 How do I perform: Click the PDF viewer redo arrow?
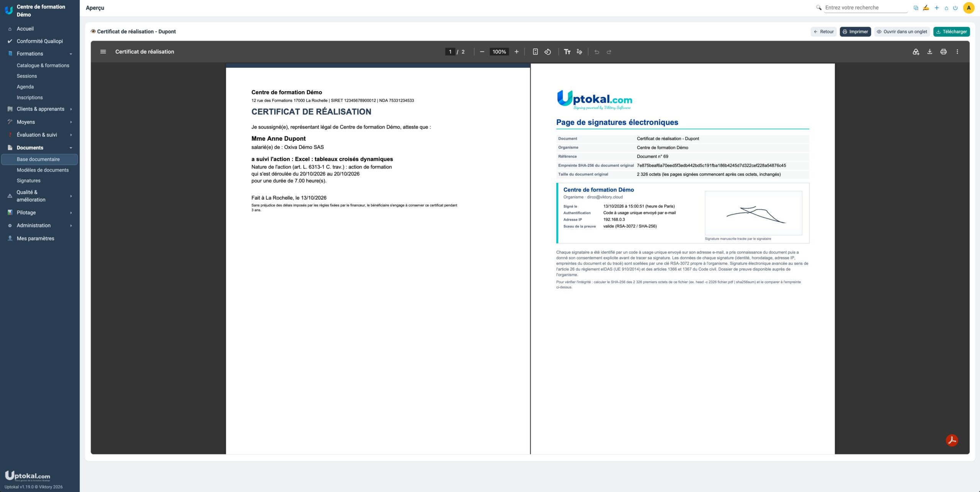tap(609, 52)
